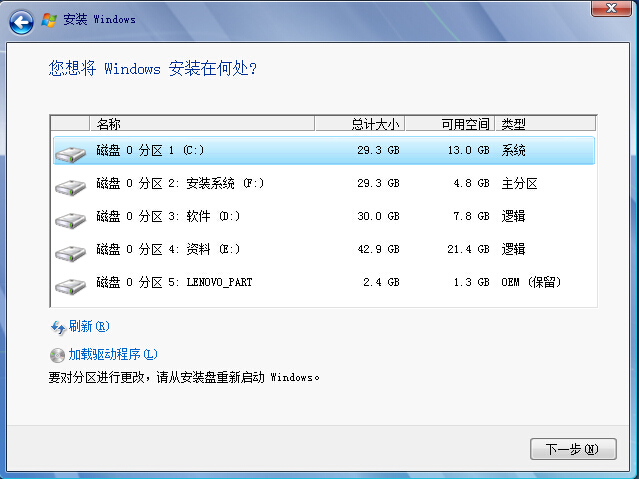The image size is (639, 479).
Task: Select drive icon of partition 4 资料 (E:)
Action: [71, 253]
